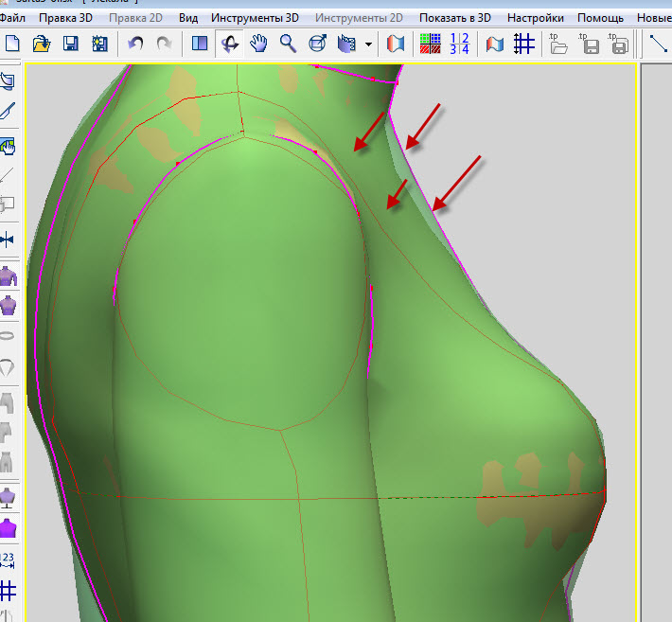
Task: Select the pan hand tool
Action: point(257,43)
